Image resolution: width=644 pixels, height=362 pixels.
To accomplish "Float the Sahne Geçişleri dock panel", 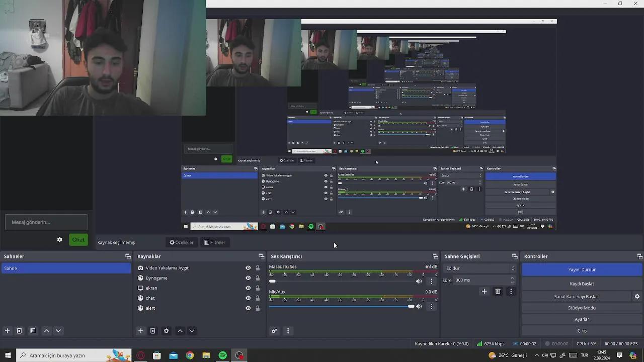I will [515, 256].
